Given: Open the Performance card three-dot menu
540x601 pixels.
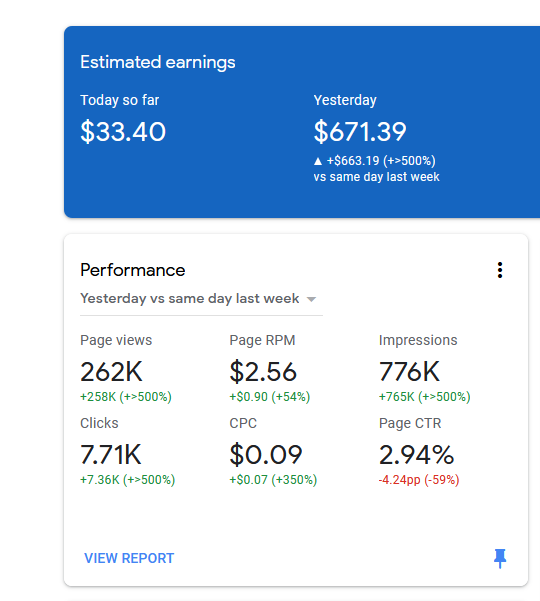Looking at the screenshot, I should click(500, 270).
